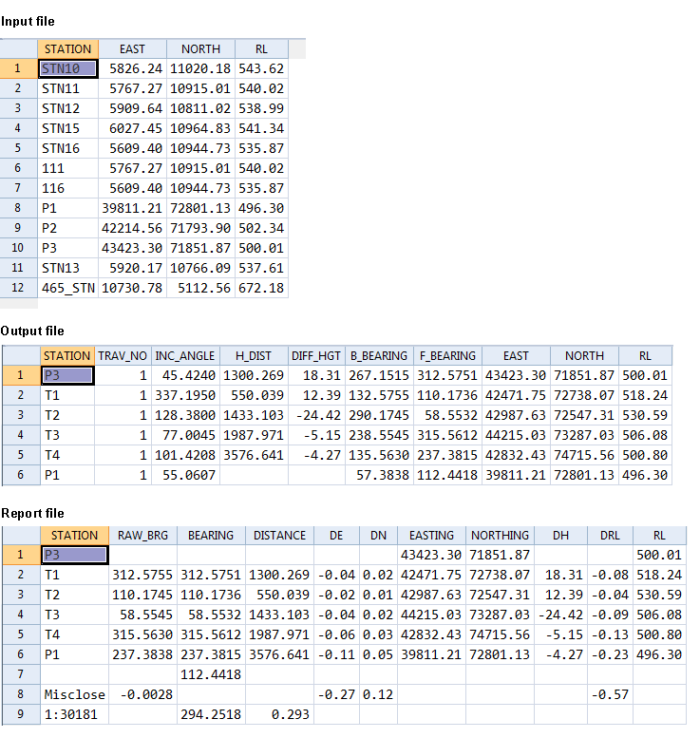Click the 1:30181 accuracy cell
The height and width of the screenshot is (738, 700).
[x=74, y=714]
